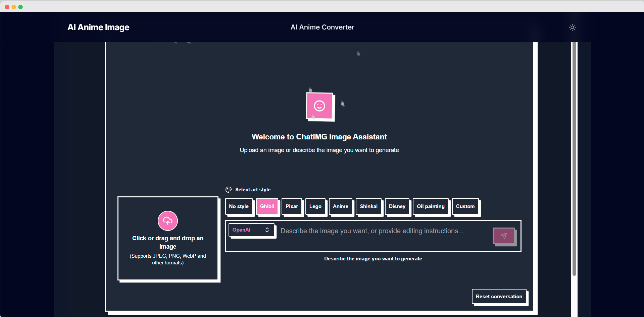Select the Ghibli art style
The image size is (644, 317).
click(267, 206)
